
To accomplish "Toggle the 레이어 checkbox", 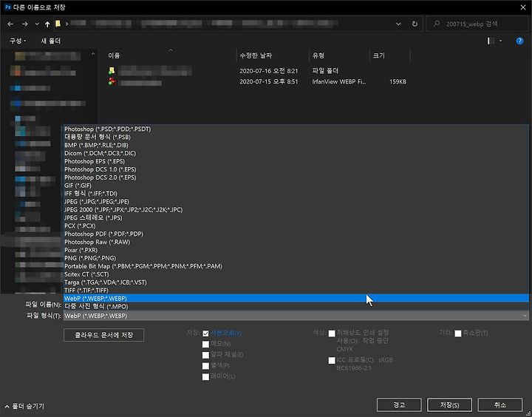I will [205, 377].
